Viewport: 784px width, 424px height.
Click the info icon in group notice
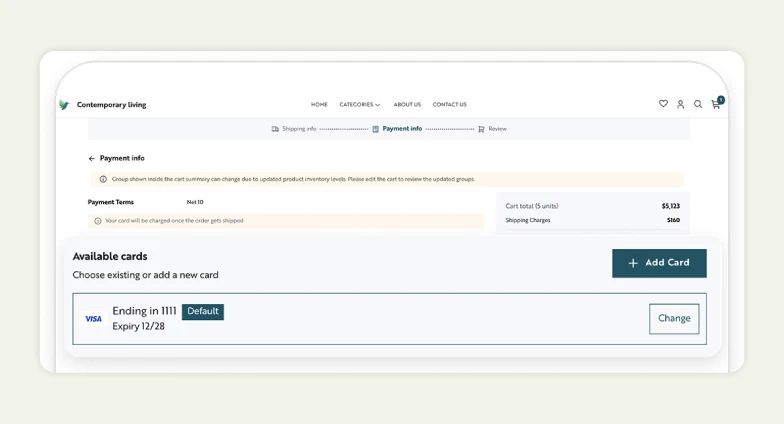click(103, 179)
